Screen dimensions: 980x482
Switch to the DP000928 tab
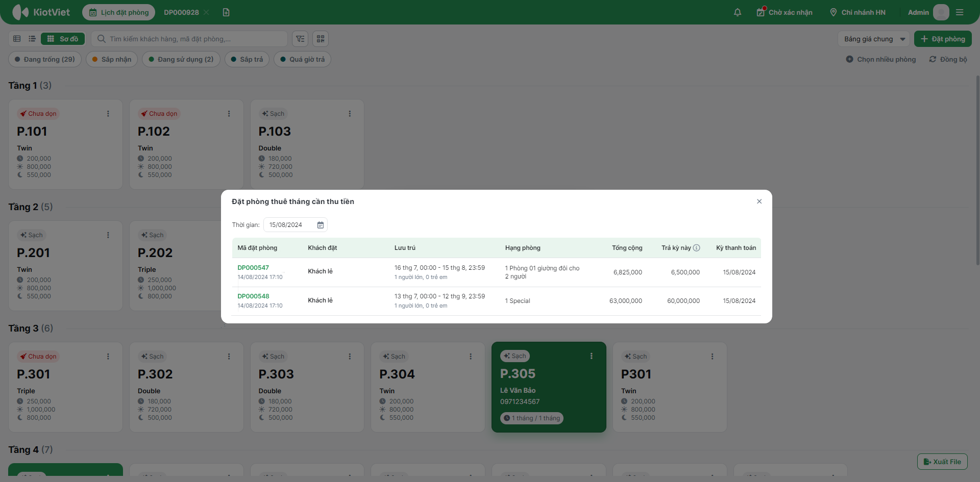[x=181, y=12]
